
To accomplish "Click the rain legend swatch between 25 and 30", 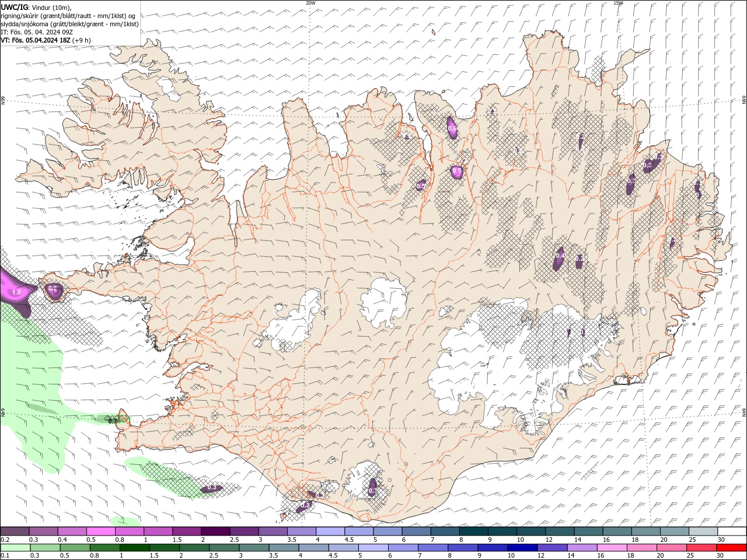I will coord(701,548).
